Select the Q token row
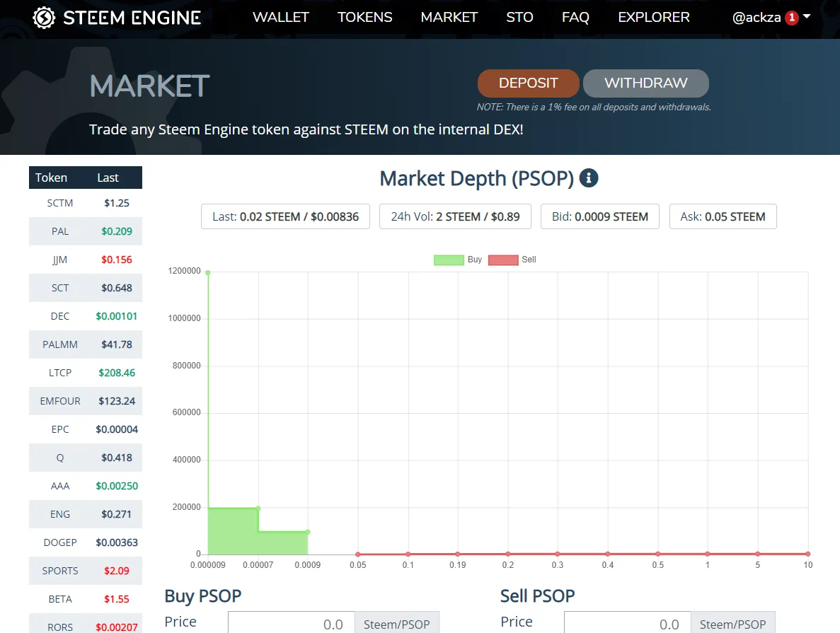Viewport: 840px width, 633px height. (86, 458)
